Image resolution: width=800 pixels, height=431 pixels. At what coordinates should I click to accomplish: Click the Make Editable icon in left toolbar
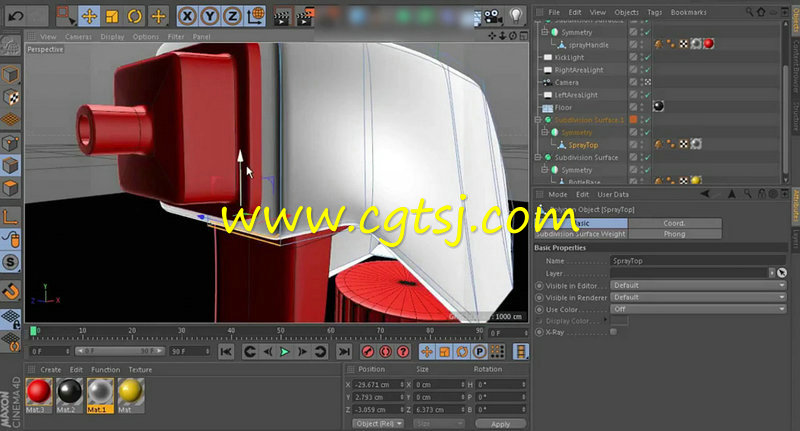pos(10,46)
